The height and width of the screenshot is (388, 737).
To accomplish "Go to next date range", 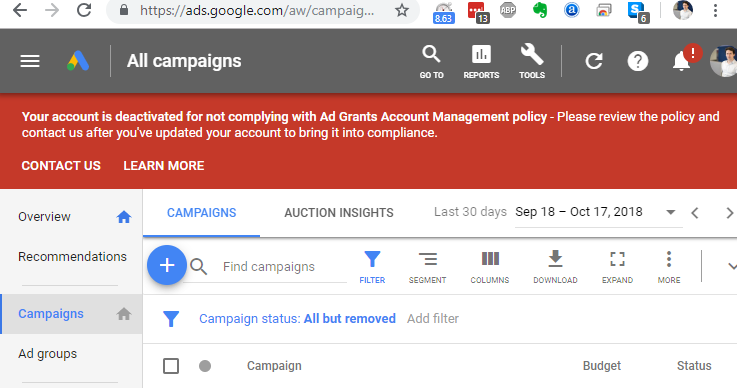I will tap(729, 213).
